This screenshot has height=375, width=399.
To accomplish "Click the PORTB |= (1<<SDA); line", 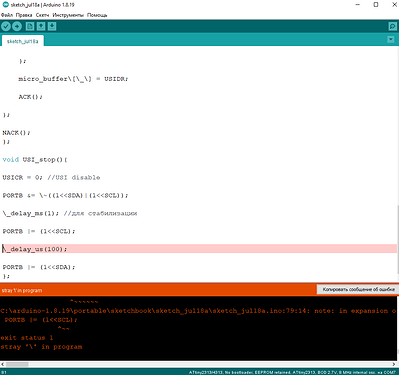I will tap(39, 267).
